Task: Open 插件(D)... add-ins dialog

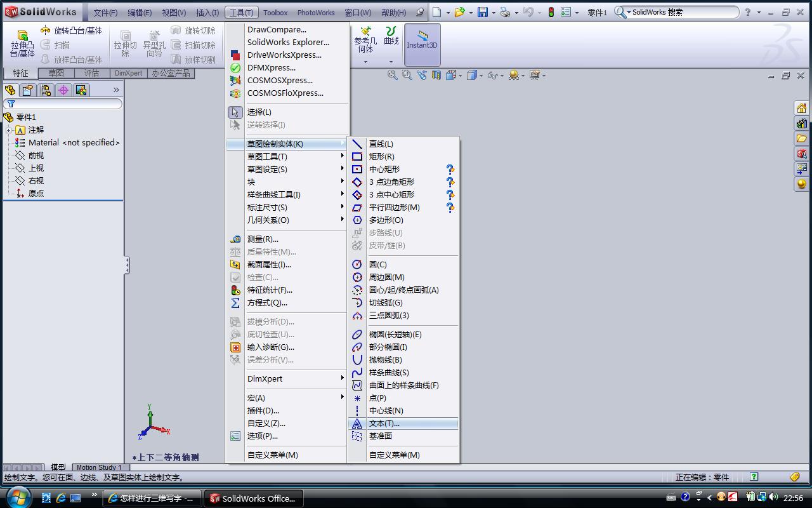Action: [287, 411]
